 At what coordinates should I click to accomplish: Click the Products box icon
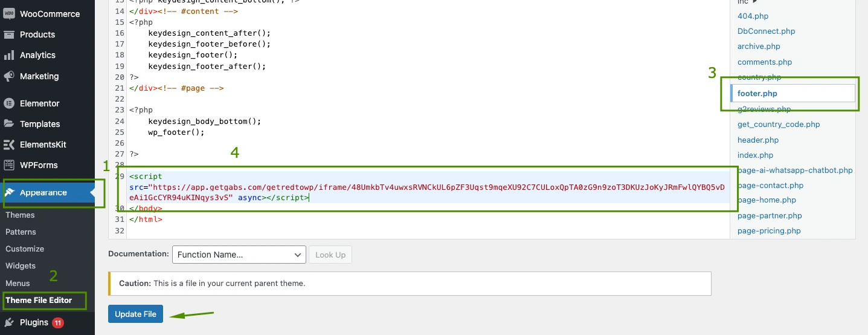coord(9,34)
